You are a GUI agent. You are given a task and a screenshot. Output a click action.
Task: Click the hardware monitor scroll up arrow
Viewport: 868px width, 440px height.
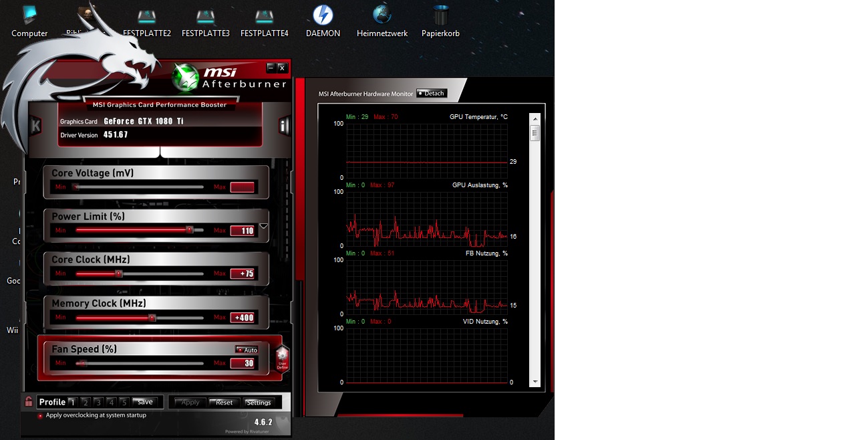535,118
